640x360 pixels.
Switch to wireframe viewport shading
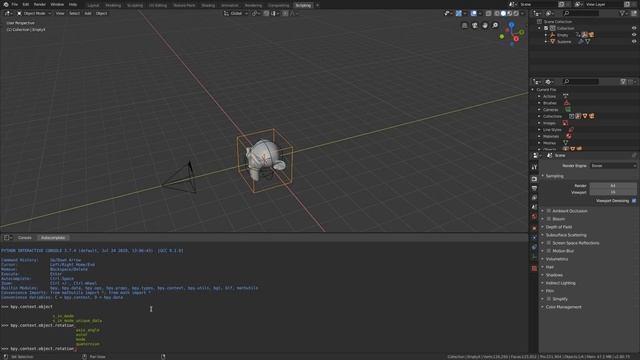click(497, 13)
